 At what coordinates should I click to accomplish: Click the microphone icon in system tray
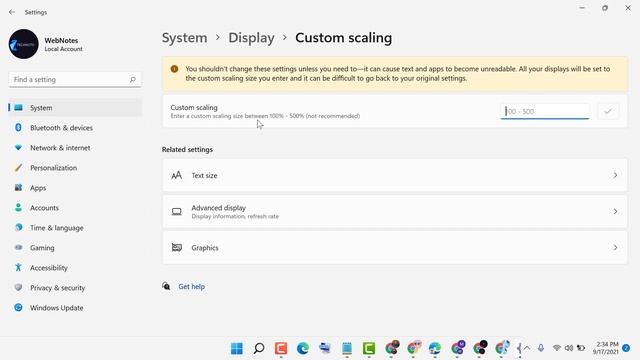click(x=541, y=348)
